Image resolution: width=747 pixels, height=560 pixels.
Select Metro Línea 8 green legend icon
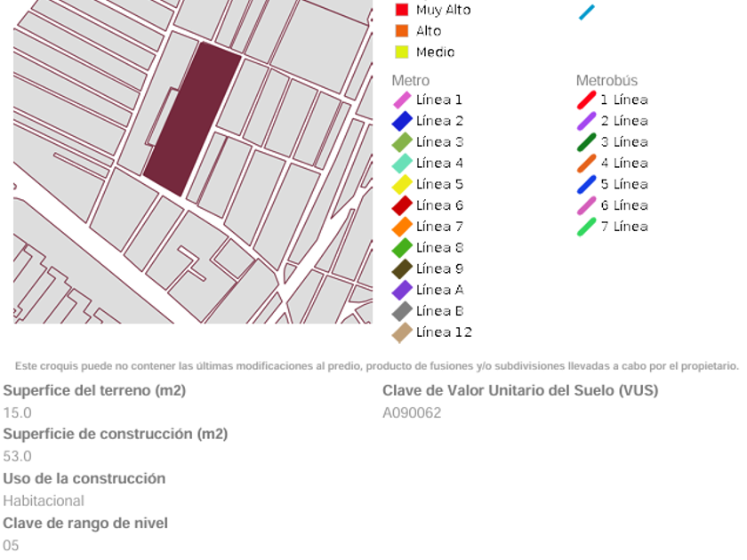pos(402,248)
